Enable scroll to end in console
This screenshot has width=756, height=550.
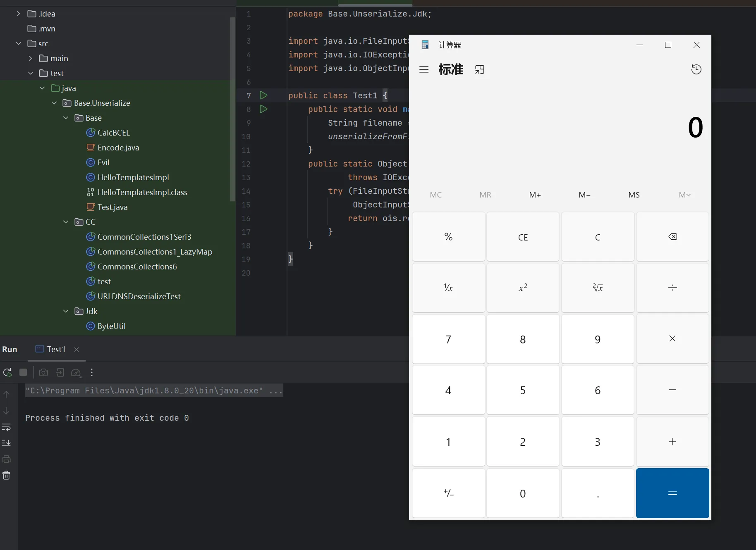(6, 443)
